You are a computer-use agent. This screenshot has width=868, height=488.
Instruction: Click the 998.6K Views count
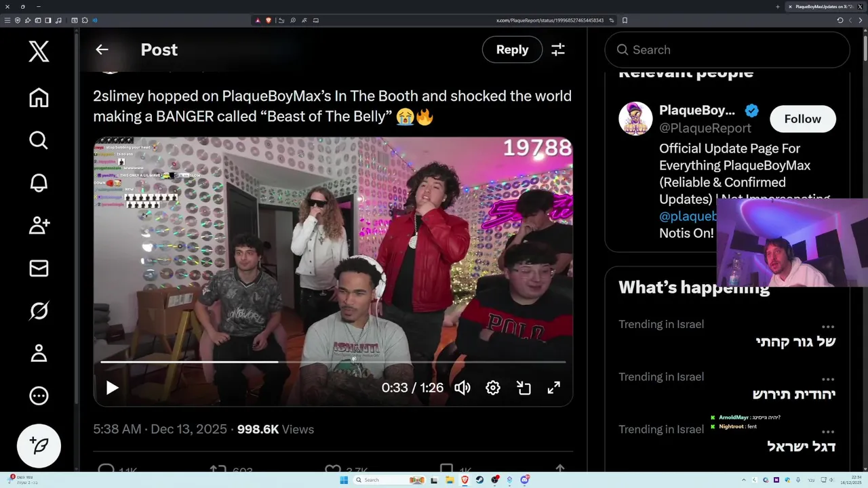[275, 429]
